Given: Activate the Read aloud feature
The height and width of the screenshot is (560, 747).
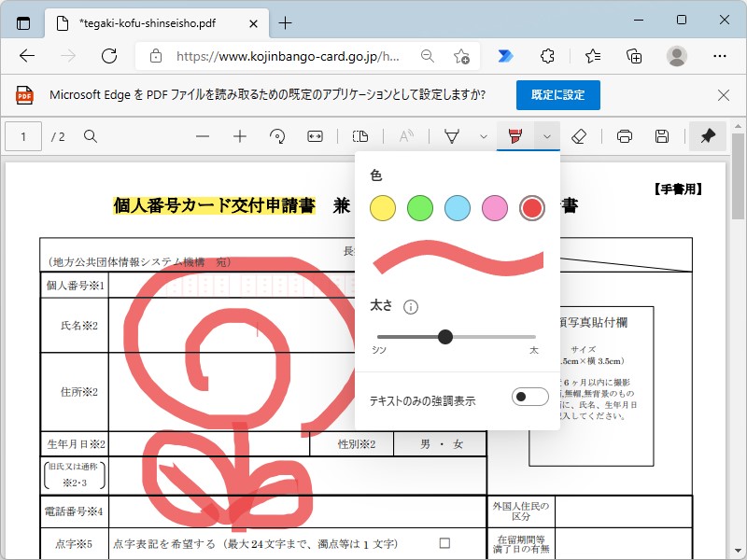Looking at the screenshot, I should pyautogui.click(x=405, y=136).
